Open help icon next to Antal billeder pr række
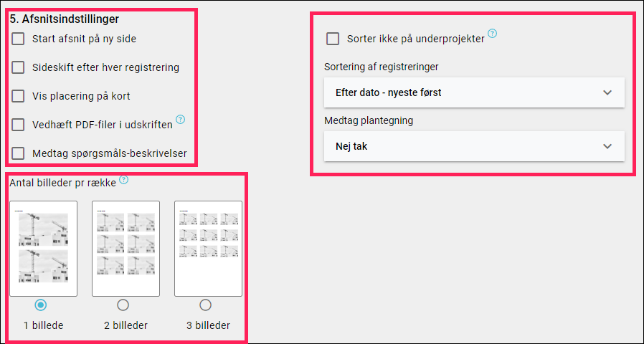644x344 pixels. 123,180
